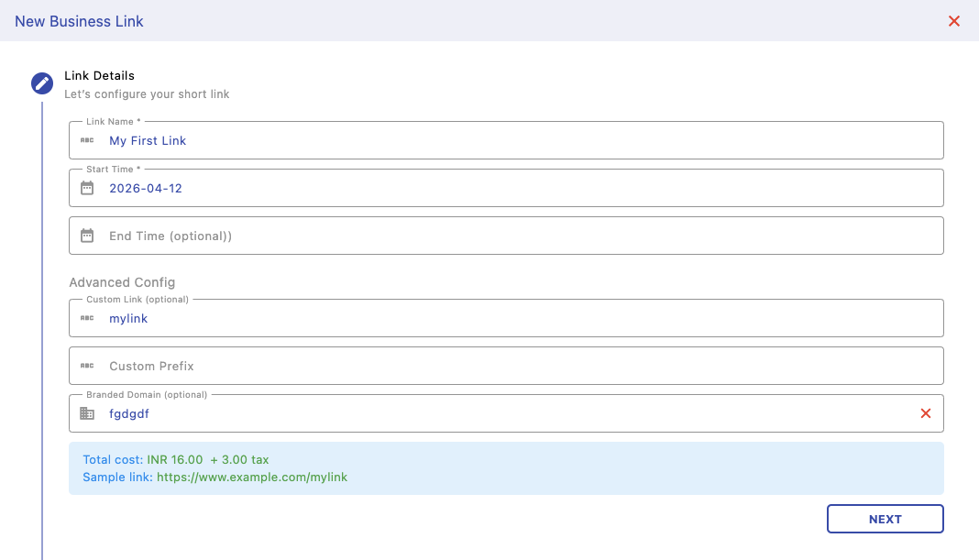Click the Advanced Config section heading

tap(122, 282)
